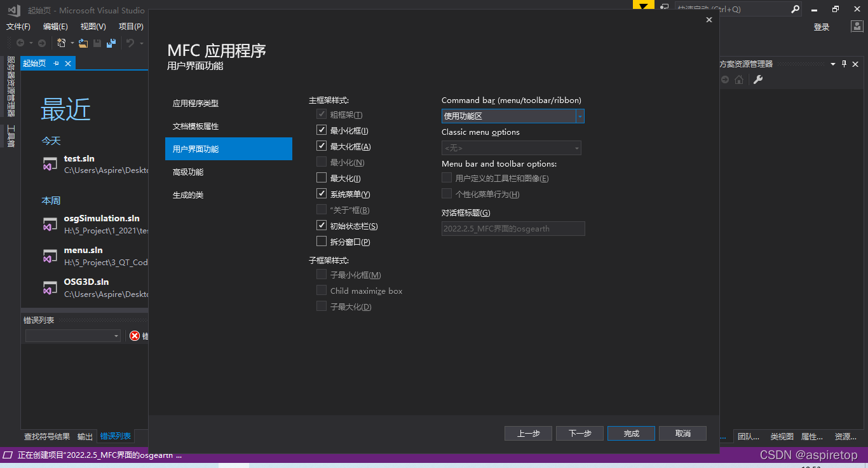Click the New Project toolbar icon
The height and width of the screenshot is (468, 868).
pos(62,43)
